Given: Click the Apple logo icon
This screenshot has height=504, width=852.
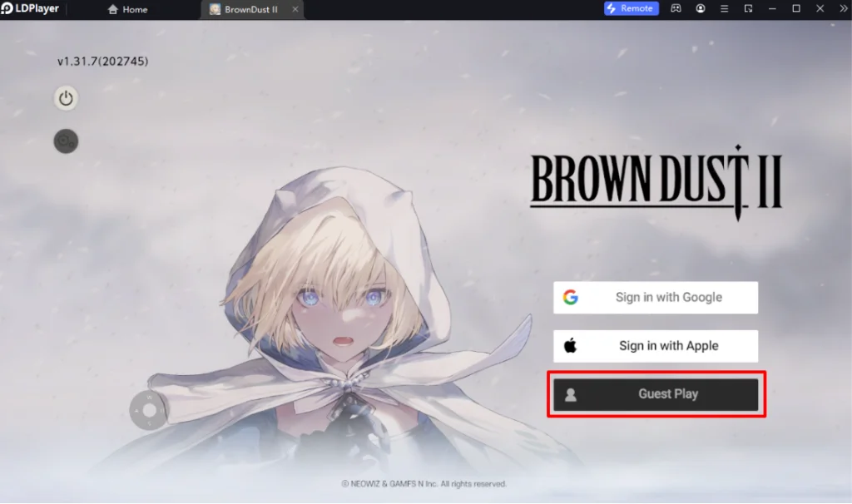Looking at the screenshot, I should tap(571, 345).
